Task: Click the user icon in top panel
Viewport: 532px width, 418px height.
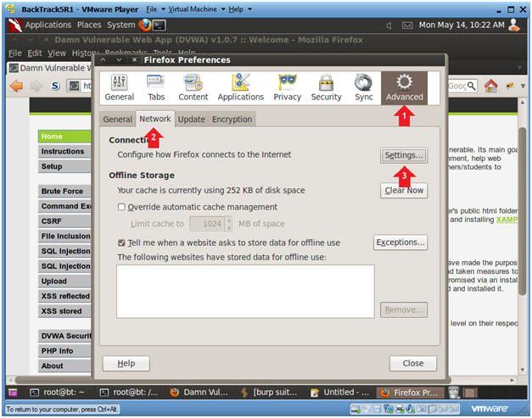Action: [514, 25]
